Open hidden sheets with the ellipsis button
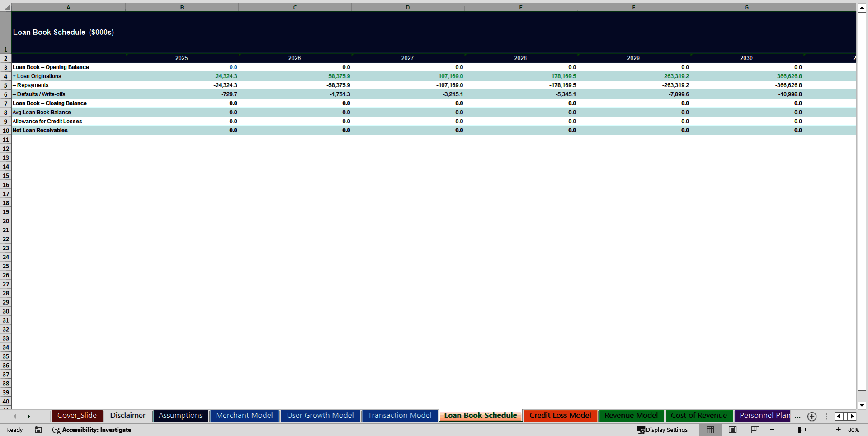 [797, 417]
